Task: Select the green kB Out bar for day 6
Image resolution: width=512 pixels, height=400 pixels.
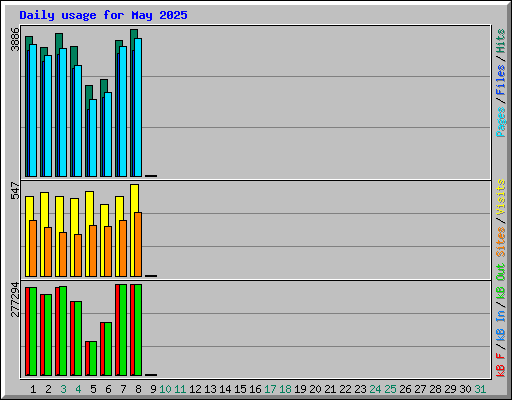Action: point(108,349)
